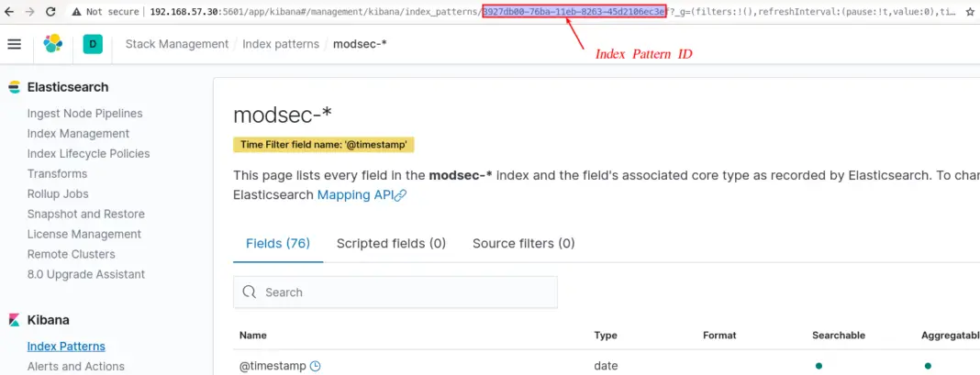The image size is (980, 375).
Task: Open the Kibana hamburger navigation menu
Action: point(14,44)
